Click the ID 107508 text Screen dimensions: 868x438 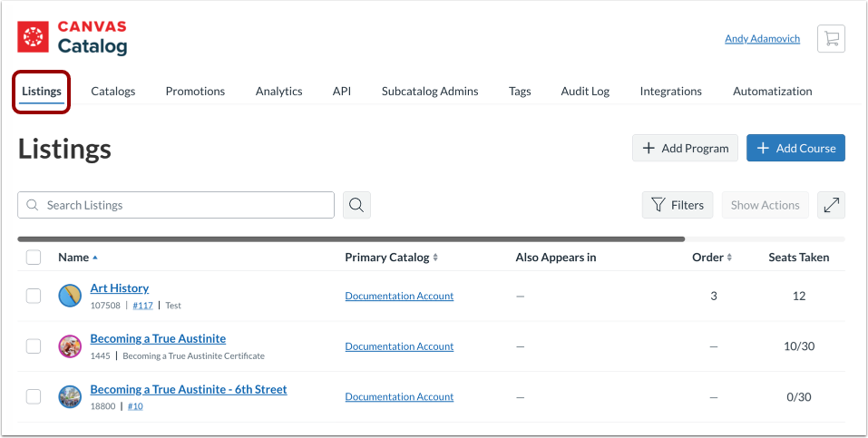coord(105,305)
